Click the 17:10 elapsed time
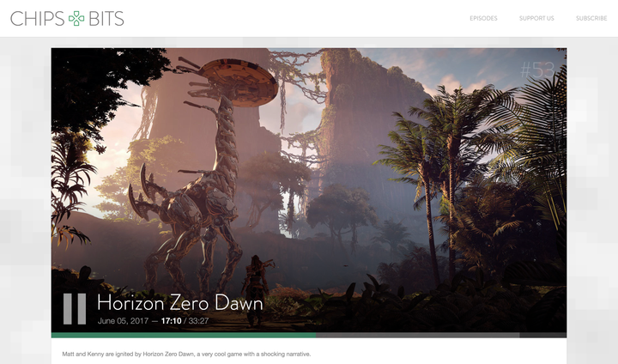618x364 pixels. pyautogui.click(x=171, y=321)
